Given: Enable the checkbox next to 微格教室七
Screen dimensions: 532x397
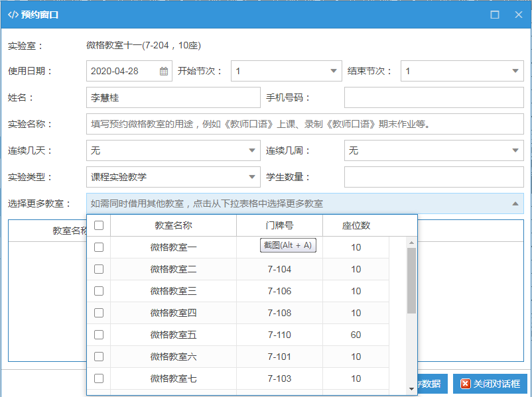Looking at the screenshot, I should point(99,378).
